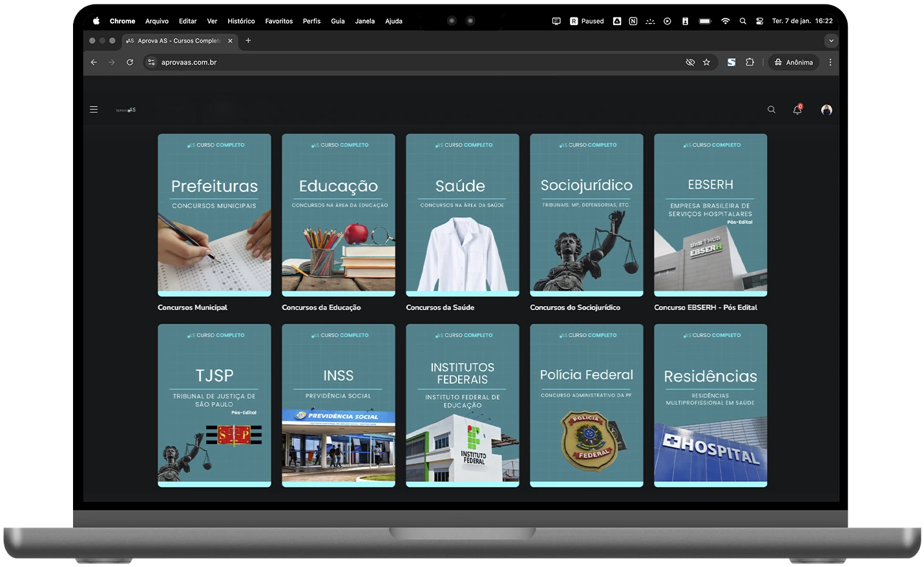Click the Anônima incognito profile button

pos(793,63)
